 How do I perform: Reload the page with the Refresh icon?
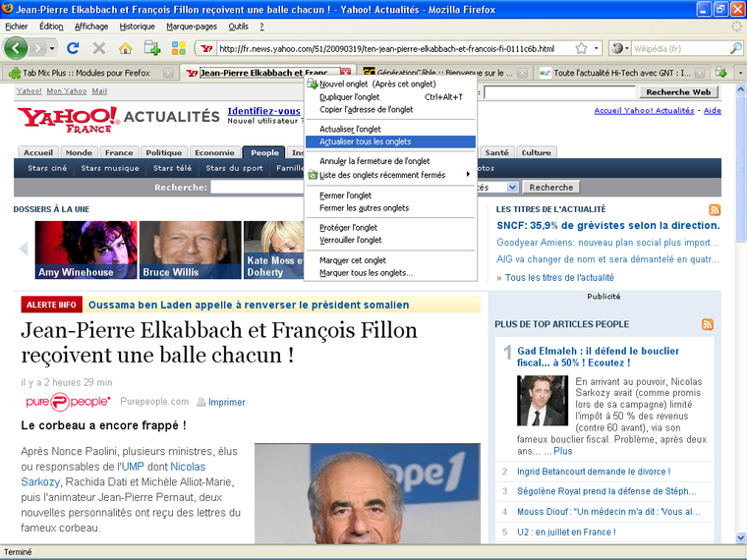(x=73, y=48)
